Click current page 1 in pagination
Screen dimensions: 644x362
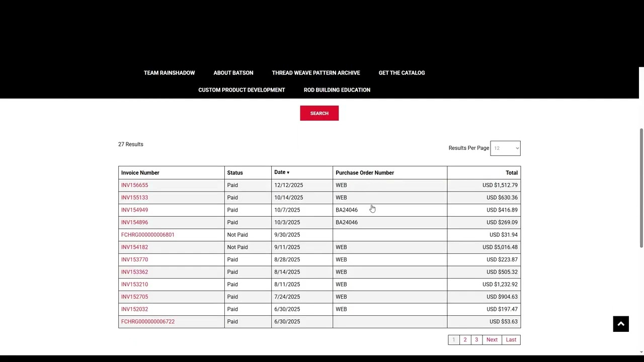453,340
